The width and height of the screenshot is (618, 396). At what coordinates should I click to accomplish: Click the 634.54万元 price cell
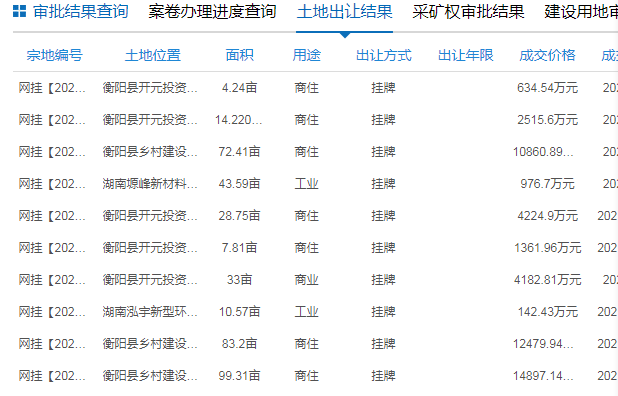(547, 87)
